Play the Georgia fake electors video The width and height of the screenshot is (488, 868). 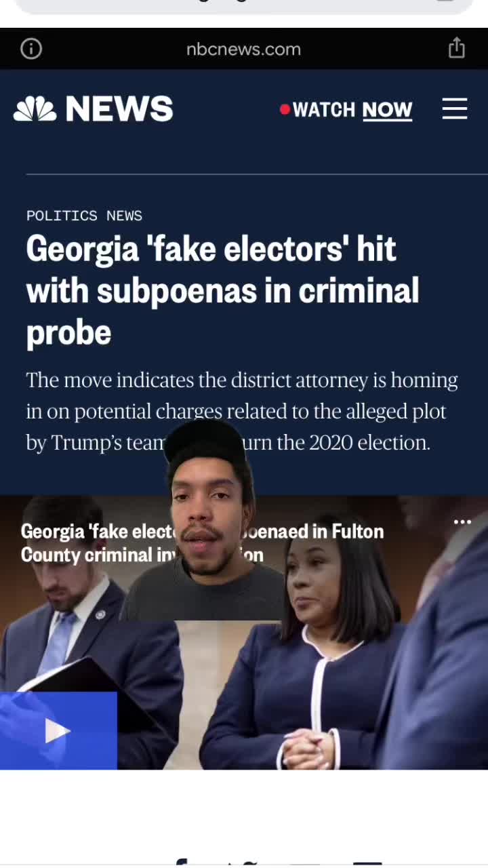coord(58,731)
